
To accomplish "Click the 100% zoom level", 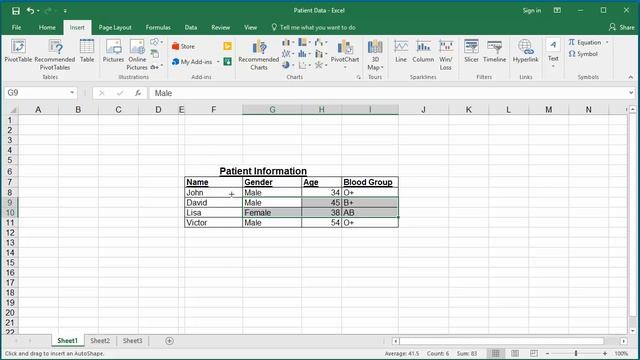I will point(621,353).
